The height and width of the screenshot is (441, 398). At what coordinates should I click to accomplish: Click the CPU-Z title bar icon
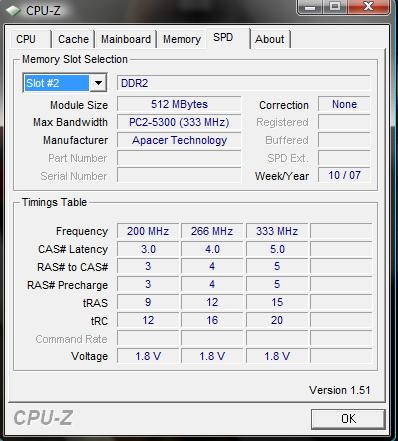click(13, 11)
